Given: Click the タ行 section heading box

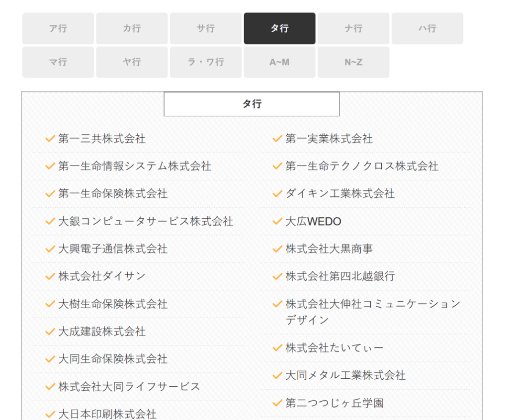Looking at the screenshot, I should point(252,104).
